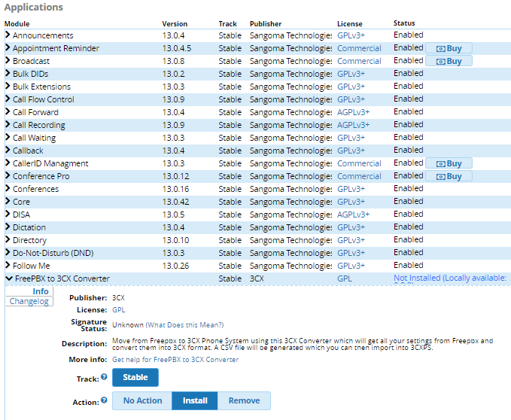Open AGPLv3+ license for Call Forward
511x420 pixels.
coord(353,112)
